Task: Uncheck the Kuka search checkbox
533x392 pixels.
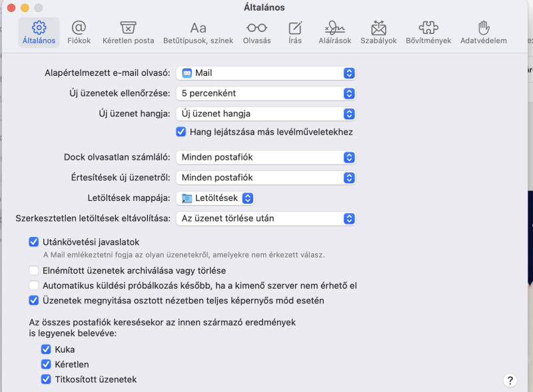Action: [46, 349]
